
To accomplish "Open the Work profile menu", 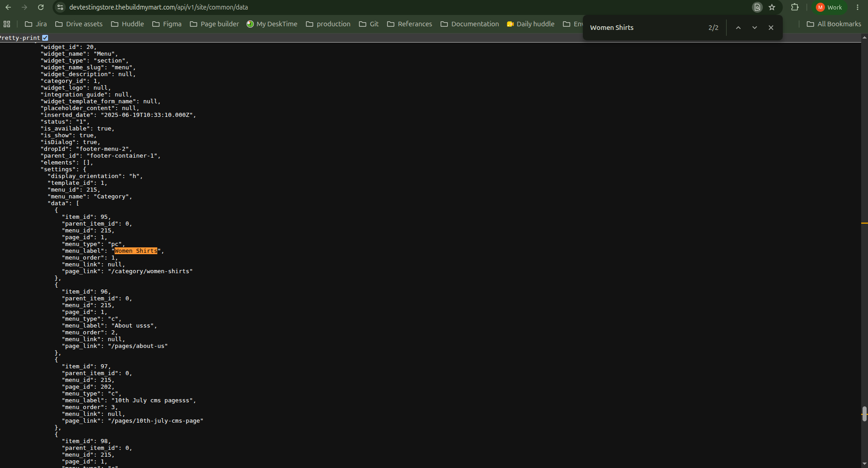I will point(829,7).
